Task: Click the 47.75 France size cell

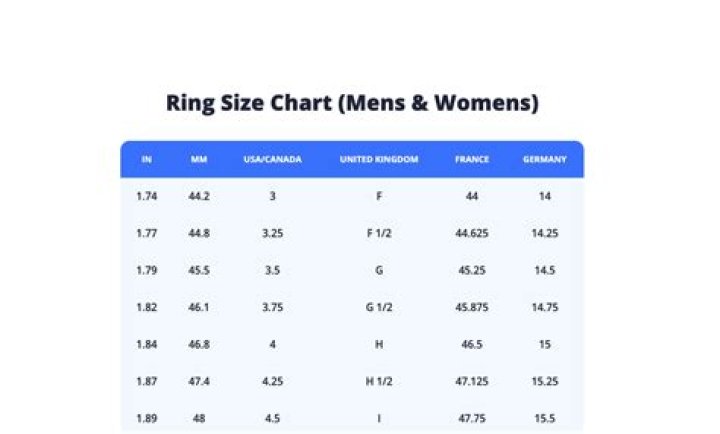Action: click(x=472, y=418)
